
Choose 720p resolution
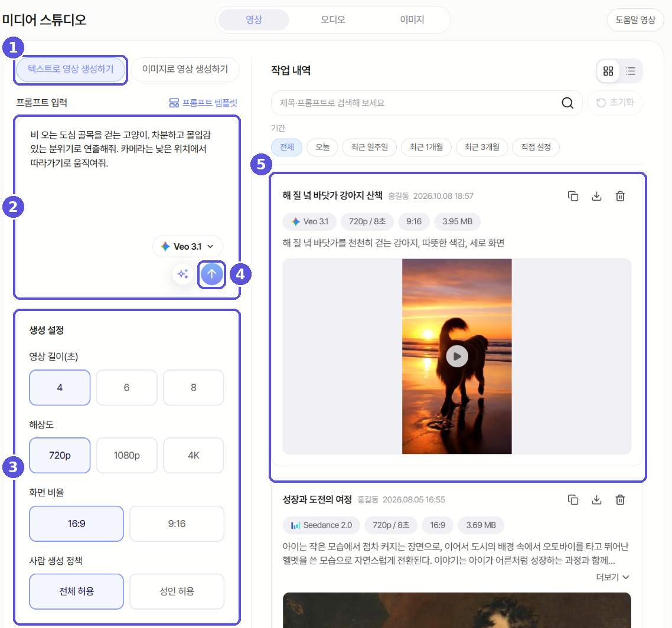coord(60,455)
